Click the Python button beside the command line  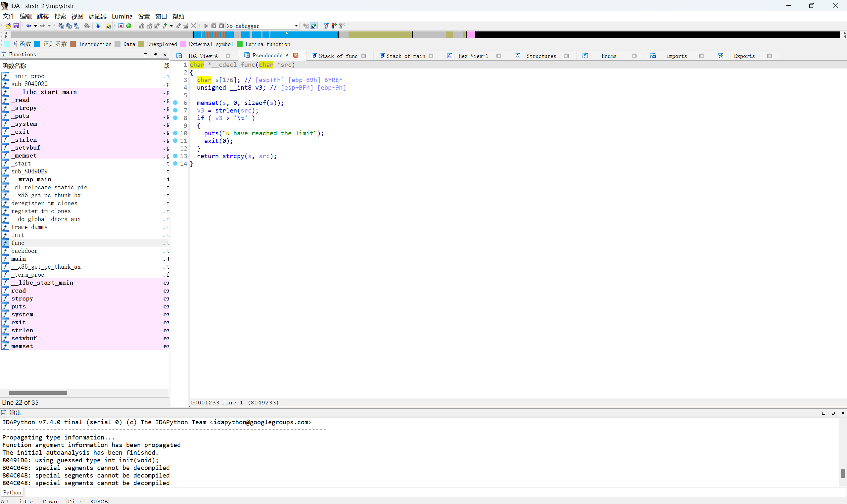tap(12, 492)
